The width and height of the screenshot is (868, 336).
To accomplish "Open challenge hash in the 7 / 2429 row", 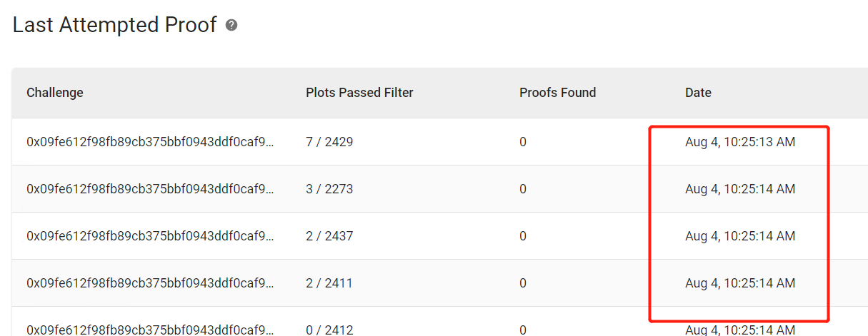I will coord(150,142).
